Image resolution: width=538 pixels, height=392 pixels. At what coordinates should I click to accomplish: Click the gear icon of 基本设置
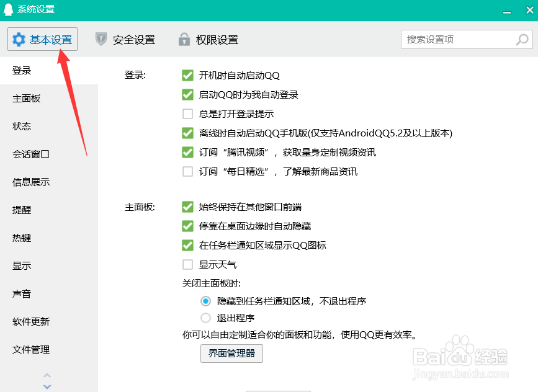(x=19, y=40)
